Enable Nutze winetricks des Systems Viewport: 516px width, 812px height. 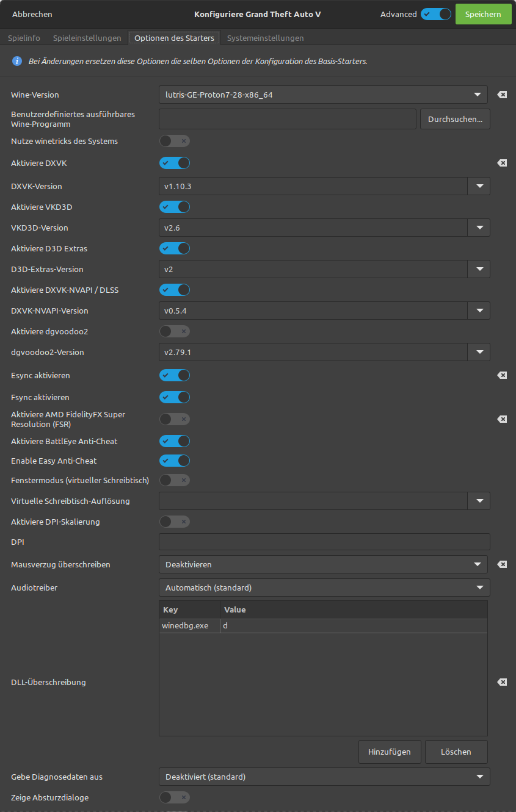coord(175,141)
